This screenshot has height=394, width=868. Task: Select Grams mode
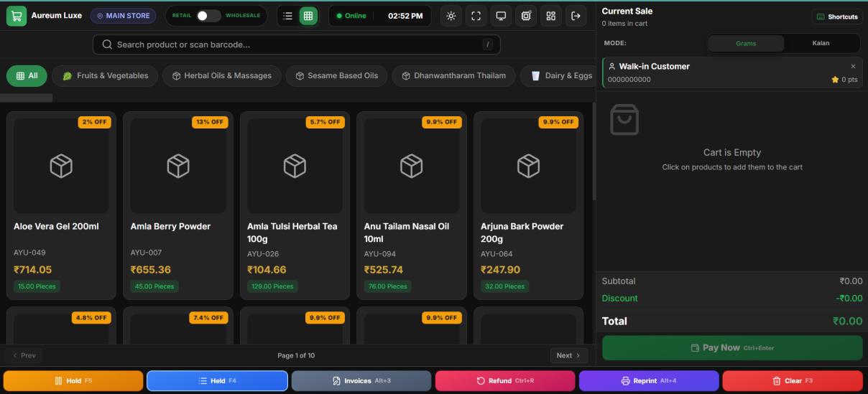tap(746, 43)
